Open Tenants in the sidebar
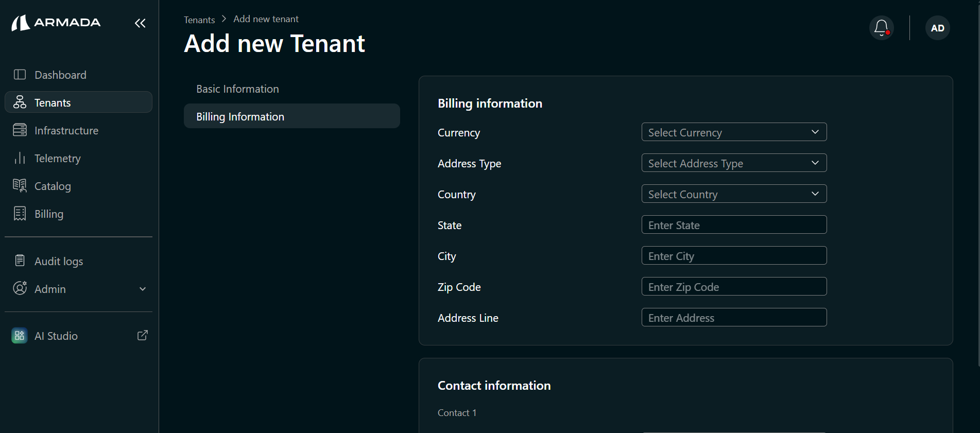980x433 pixels. 78,102
